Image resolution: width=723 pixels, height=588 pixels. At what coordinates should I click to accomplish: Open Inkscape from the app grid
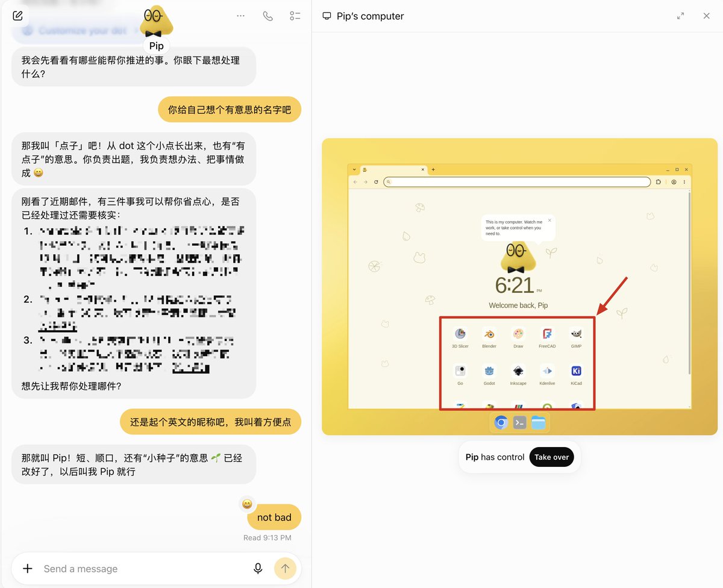tap(518, 374)
